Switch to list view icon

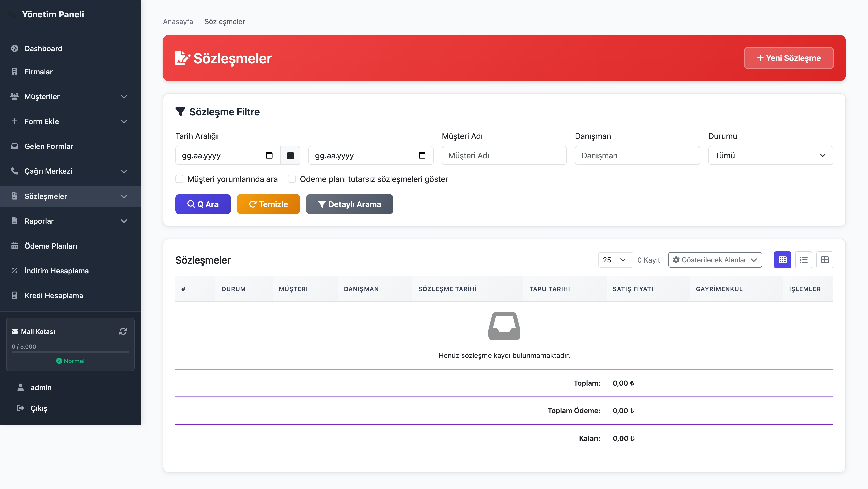804,260
